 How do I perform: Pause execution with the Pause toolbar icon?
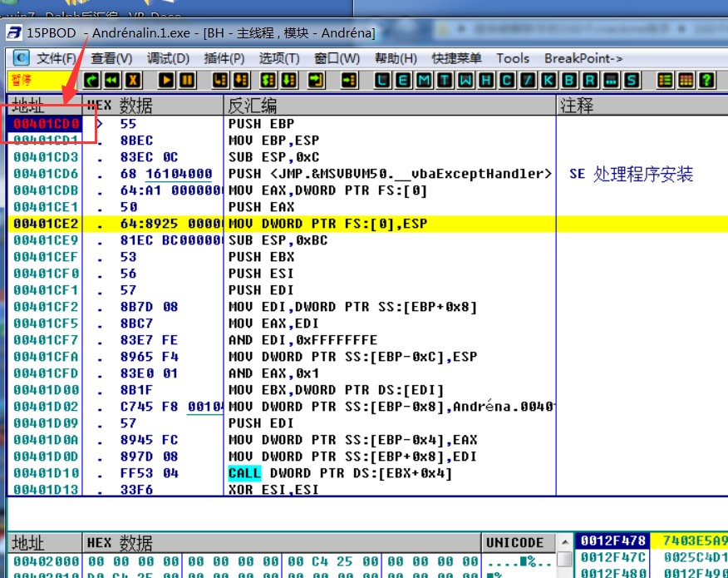pyautogui.click(x=187, y=81)
